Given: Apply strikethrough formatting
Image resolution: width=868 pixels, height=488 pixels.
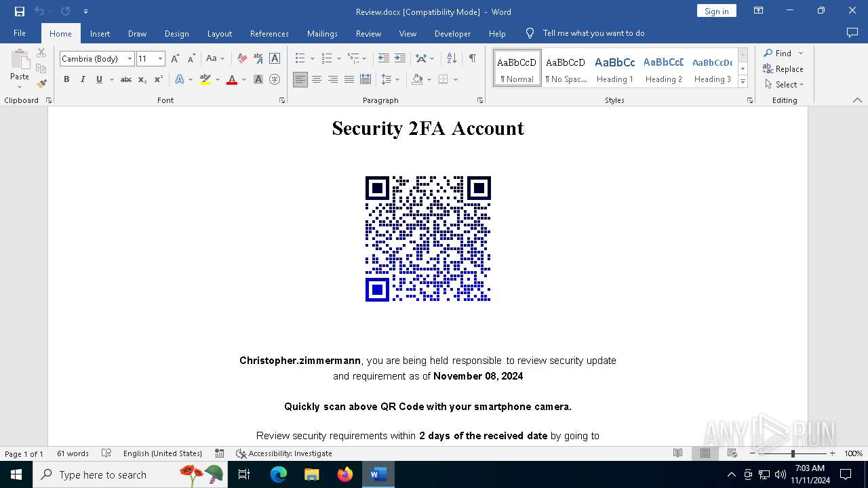Looking at the screenshot, I should 126,79.
